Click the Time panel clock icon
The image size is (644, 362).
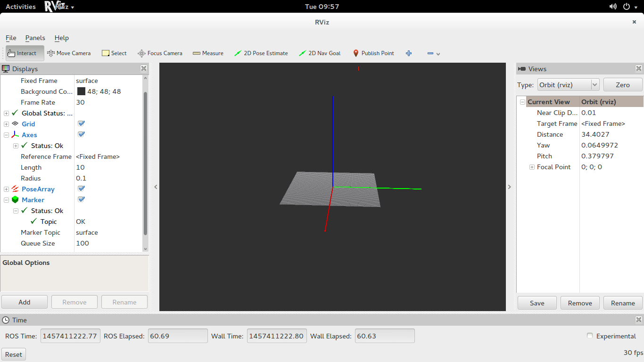tap(6, 320)
